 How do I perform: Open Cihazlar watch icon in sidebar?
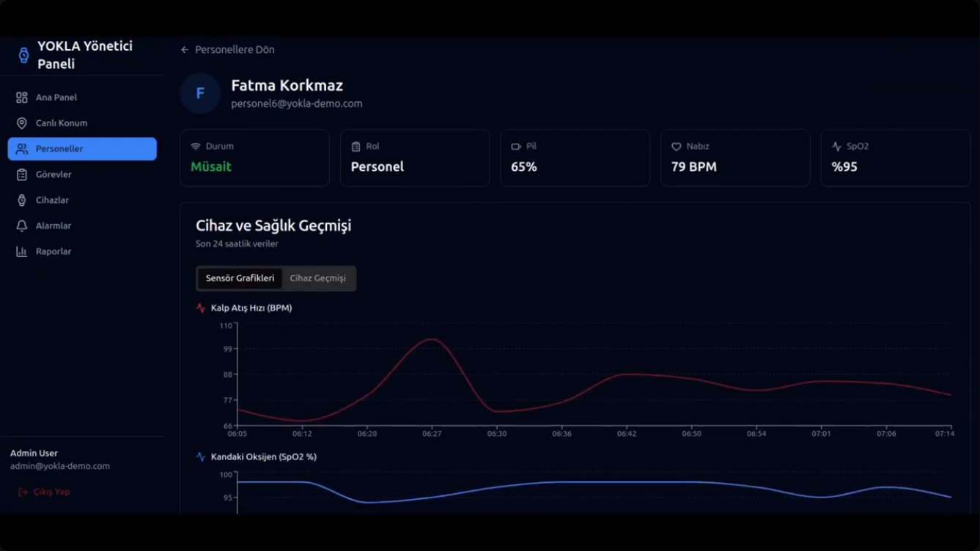pyautogui.click(x=22, y=200)
